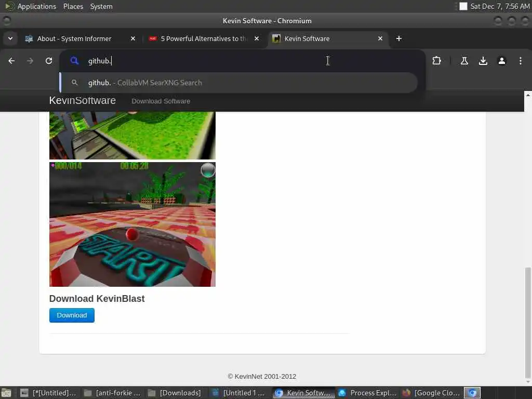532x399 pixels.
Task: Reload the Kevin Software page
Action: tap(49, 61)
